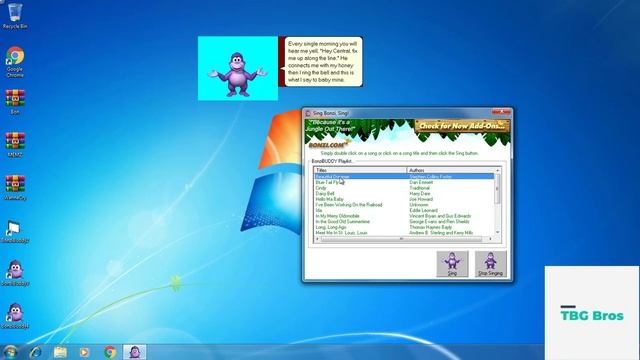Click the Sing Bonzi, Sing! title bar icon
Image resolution: width=640 pixels, height=360 pixels.
tap(308, 113)
